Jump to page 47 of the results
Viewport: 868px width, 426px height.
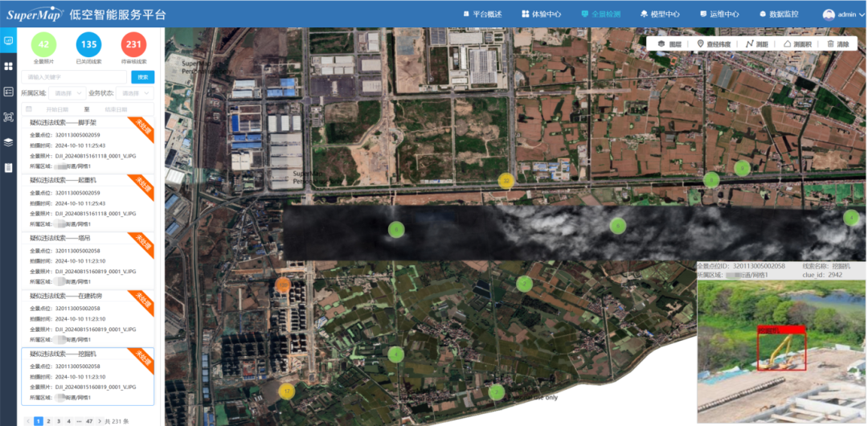coord(89,421)
